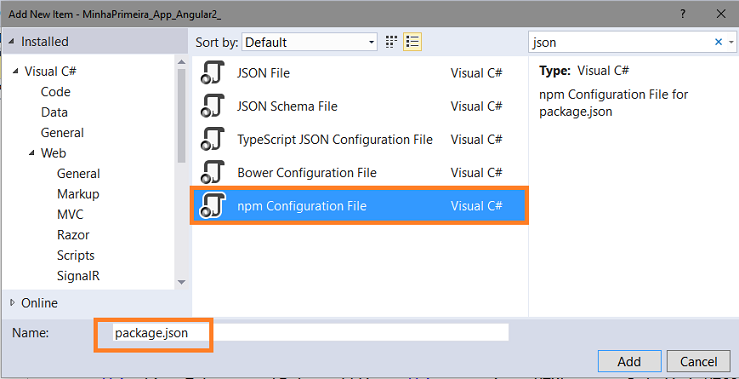The height and width of the screenshot is (379, 739).
Task: Click the Cancel button
Action: coord(698,362)
